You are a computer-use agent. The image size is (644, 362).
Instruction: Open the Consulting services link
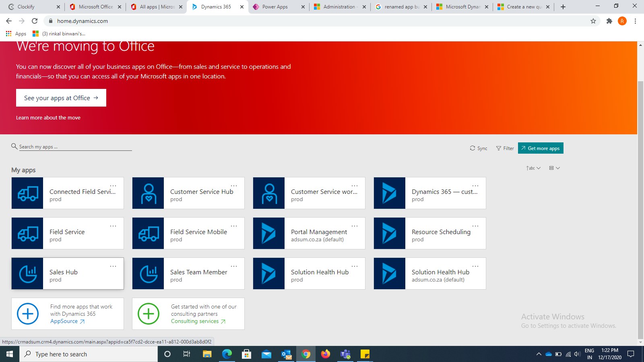coord(198,321)
